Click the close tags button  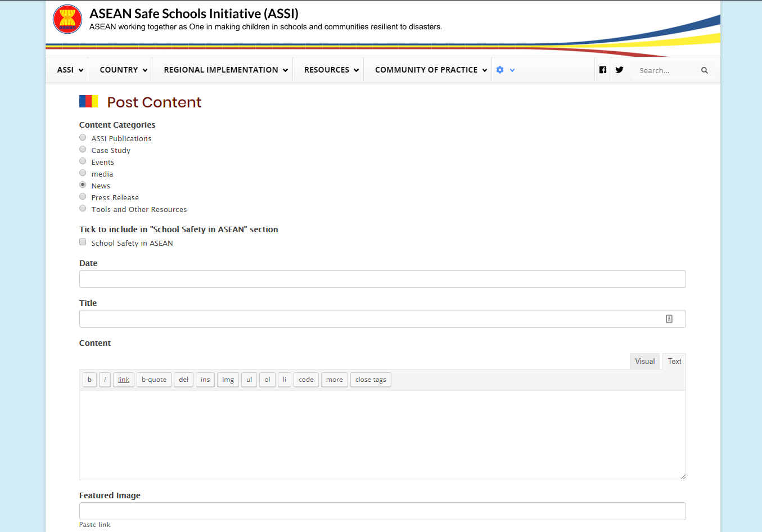coord(371,380)
